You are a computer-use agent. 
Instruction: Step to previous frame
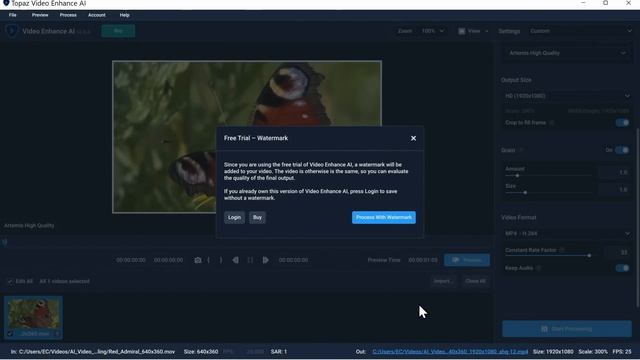(236, 260)
